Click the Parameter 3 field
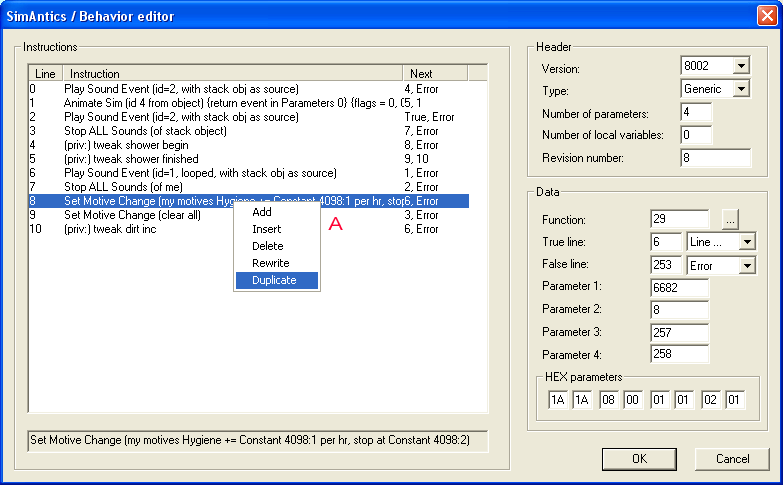The image size is (783, 485). pyautogui.click(x=680, y=333)
